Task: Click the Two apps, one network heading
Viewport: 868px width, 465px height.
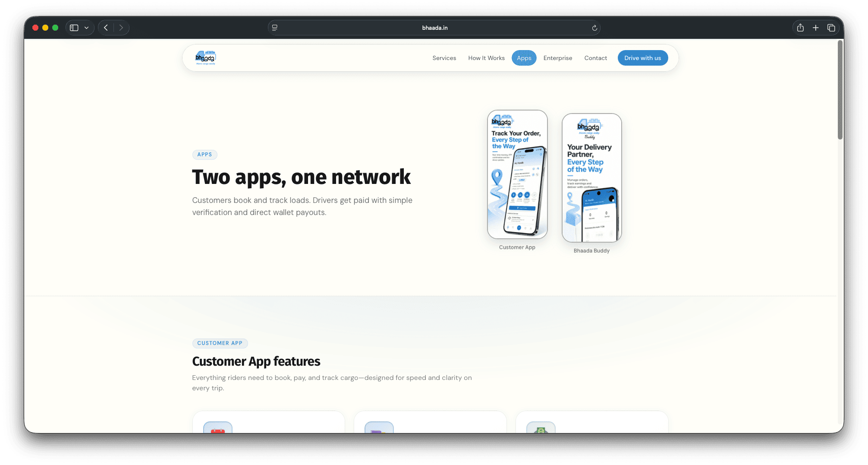Action: [301, 177]
